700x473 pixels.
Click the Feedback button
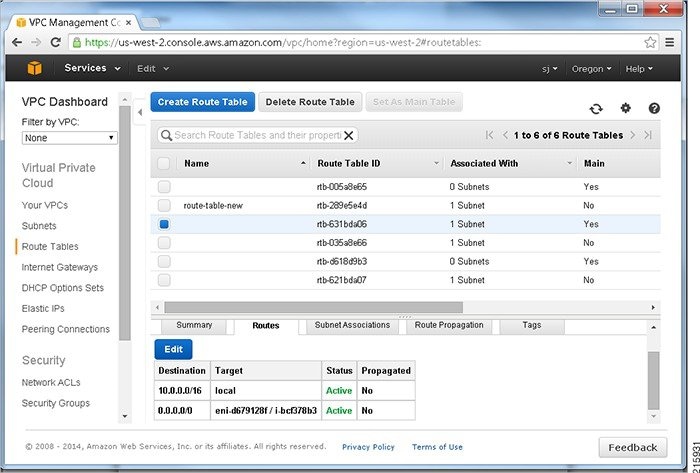click(x=633, y=448)
